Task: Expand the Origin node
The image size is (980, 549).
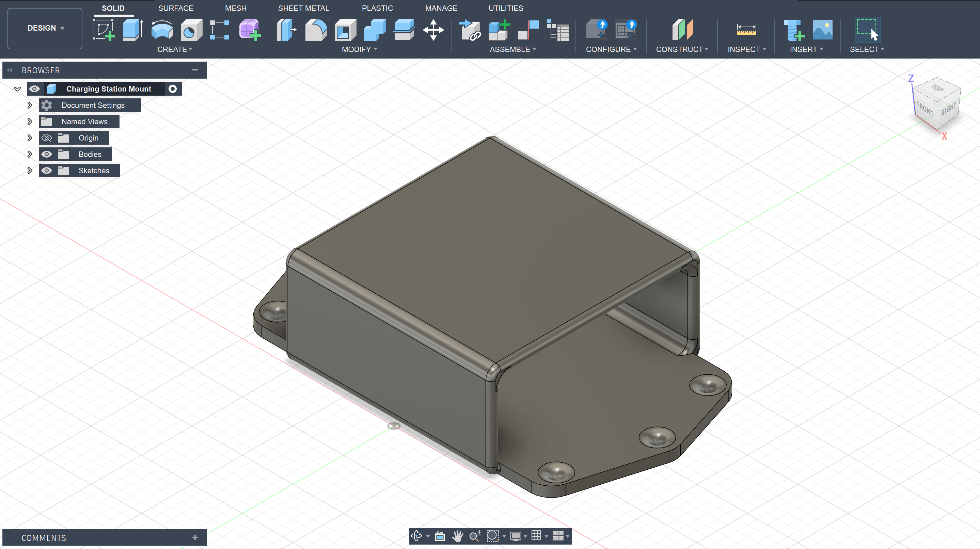Action: tap(30, 138)
